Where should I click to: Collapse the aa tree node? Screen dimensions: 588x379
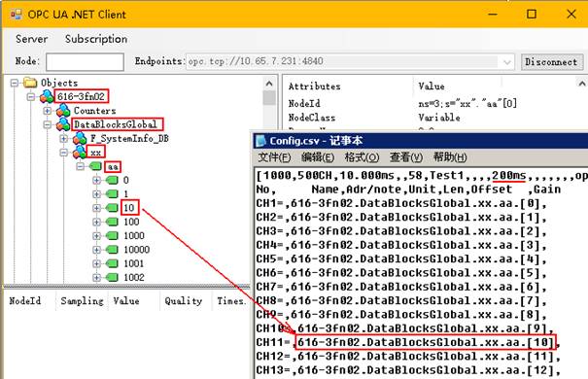tap(81, 166)
